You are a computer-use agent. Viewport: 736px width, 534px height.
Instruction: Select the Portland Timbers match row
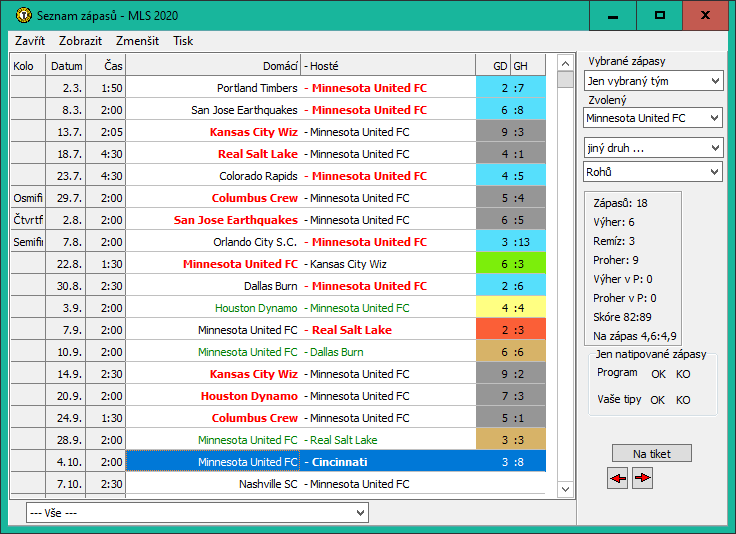(x=278, y=88)
